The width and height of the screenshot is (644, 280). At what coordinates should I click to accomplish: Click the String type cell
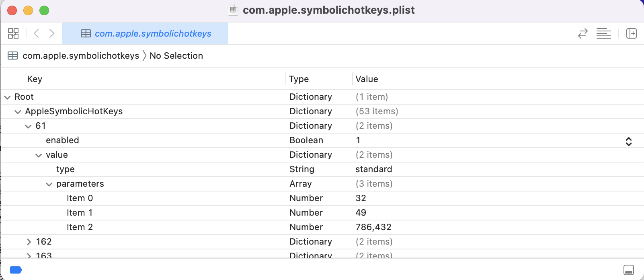[x=302, y=169]
